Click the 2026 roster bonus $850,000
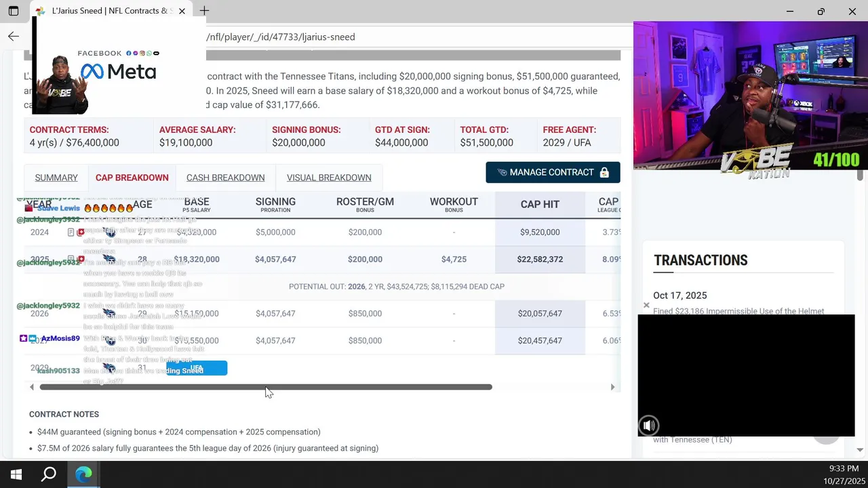The height and width of the screenshot is (488, 868). coord(365,313)
